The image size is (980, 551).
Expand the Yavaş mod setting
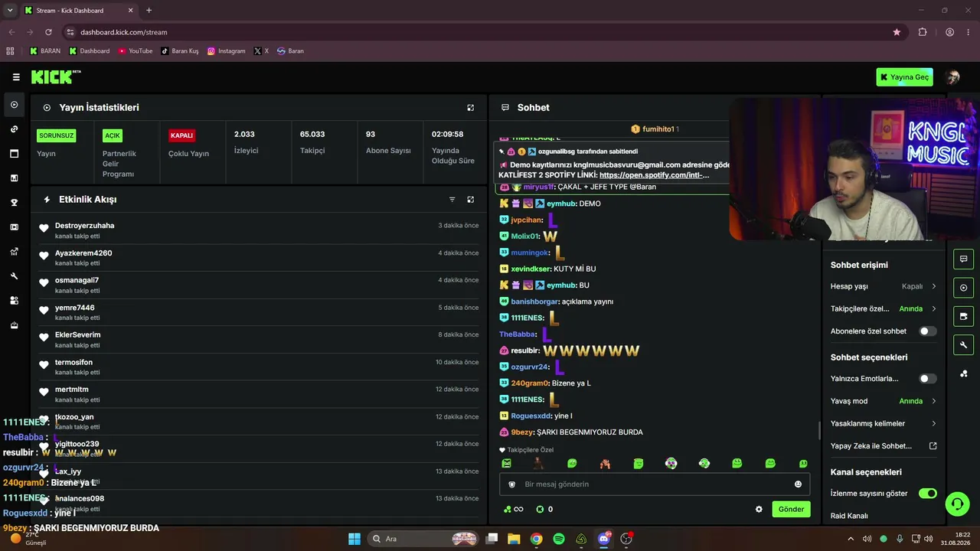[884, 401]
